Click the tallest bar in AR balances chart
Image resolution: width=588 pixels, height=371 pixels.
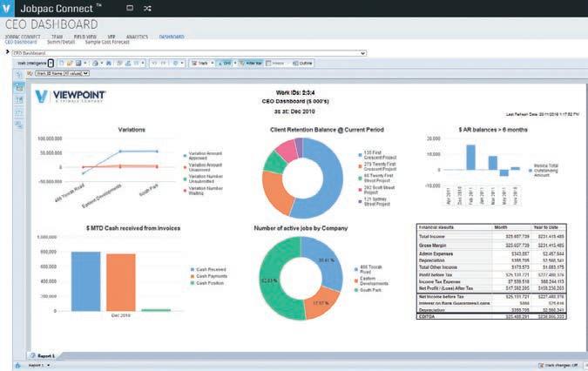[x=470, y=158]
